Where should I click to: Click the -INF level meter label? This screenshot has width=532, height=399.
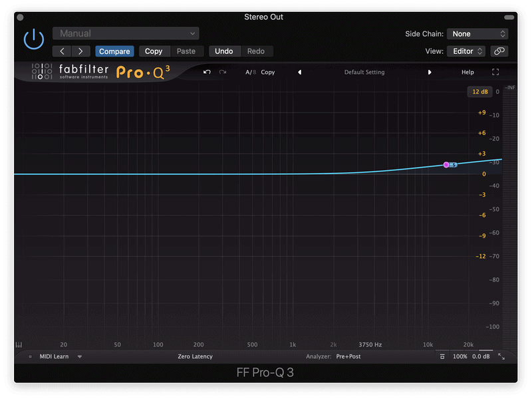tap(510, 88)
